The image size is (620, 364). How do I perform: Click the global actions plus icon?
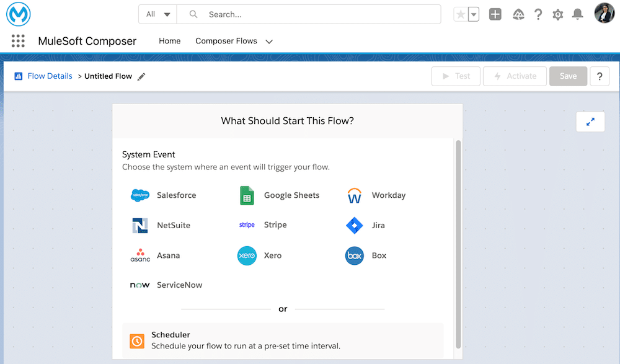495,14
